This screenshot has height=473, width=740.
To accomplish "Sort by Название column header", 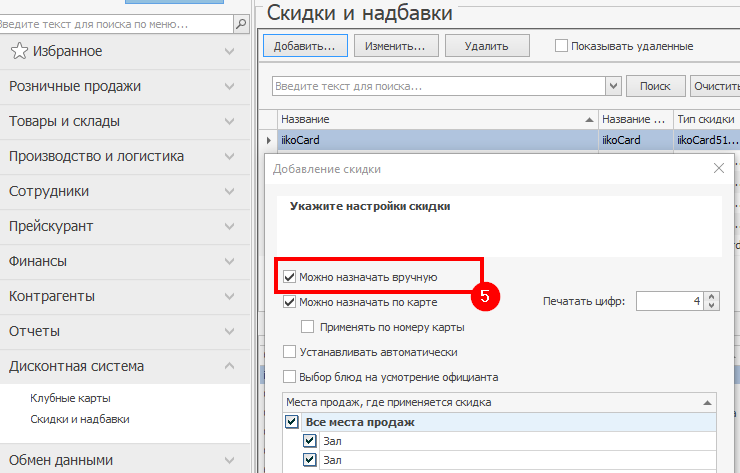I will tap(436, 119).
